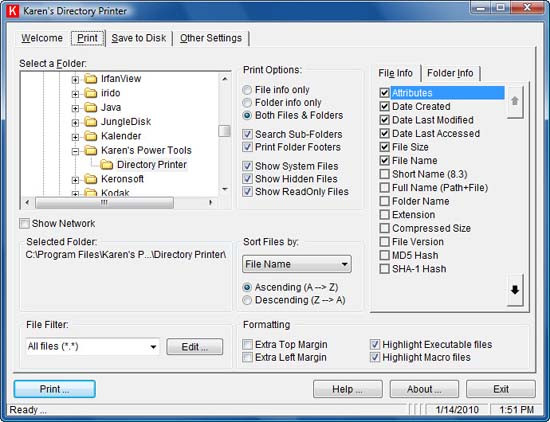This screenshot has width=550, height=422.
Task: Check Full Name (Path+File) checkbox
Action: coord(384,188)
